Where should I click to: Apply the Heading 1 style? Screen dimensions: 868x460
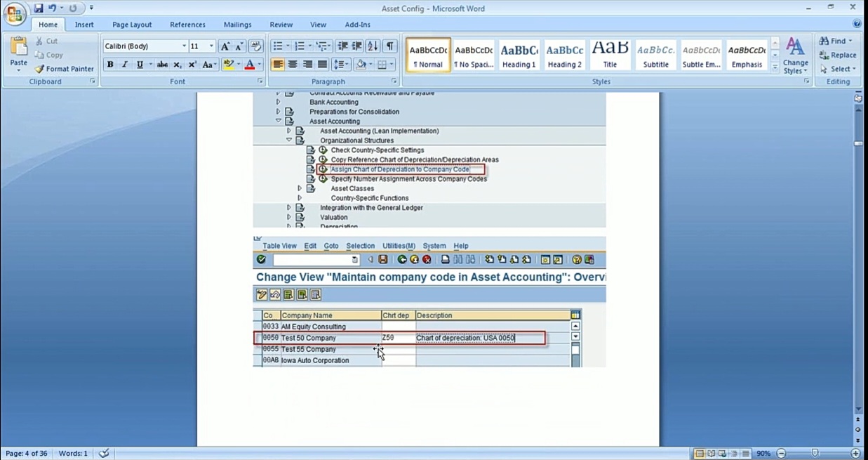519,55
